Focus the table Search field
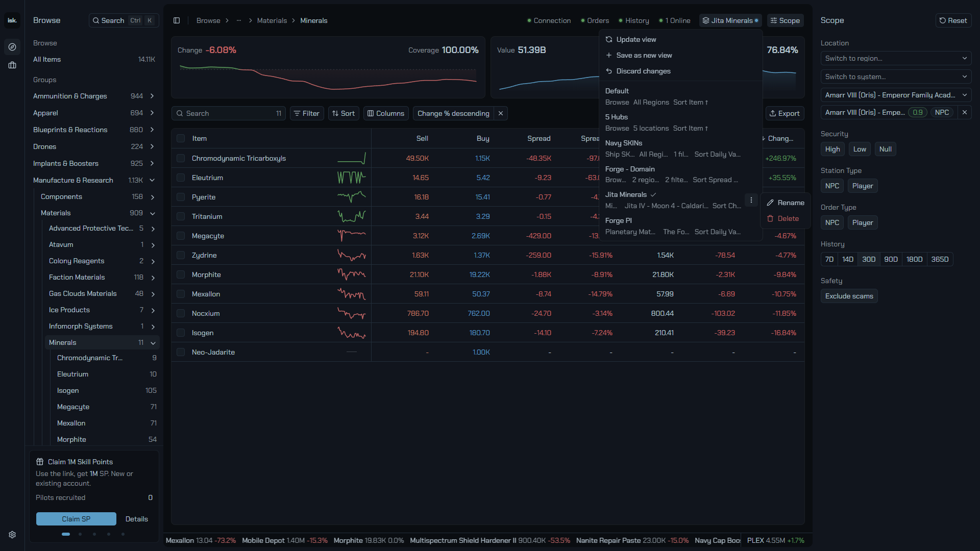 point(229,113)
